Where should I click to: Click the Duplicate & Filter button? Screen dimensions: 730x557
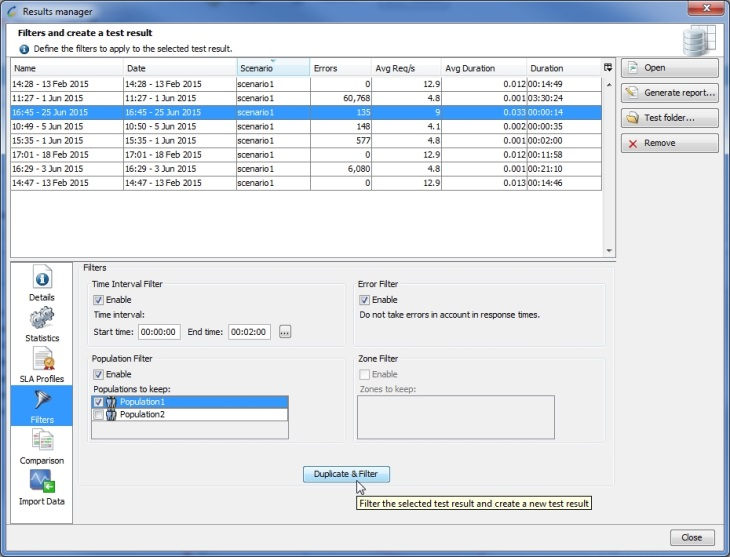(346, 474)
